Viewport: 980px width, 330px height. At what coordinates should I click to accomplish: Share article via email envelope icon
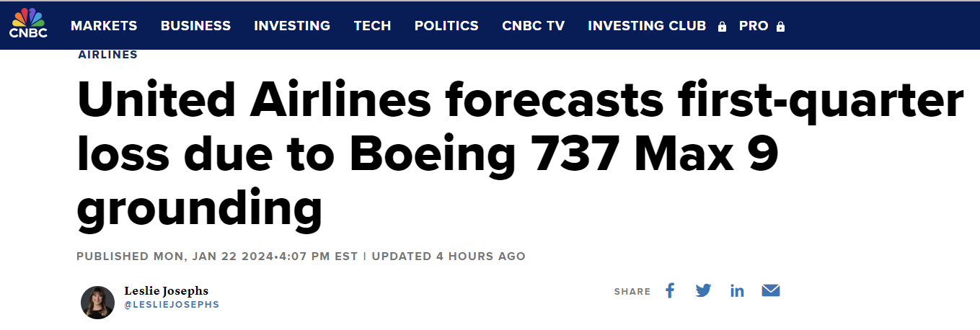tap(771, 290)
